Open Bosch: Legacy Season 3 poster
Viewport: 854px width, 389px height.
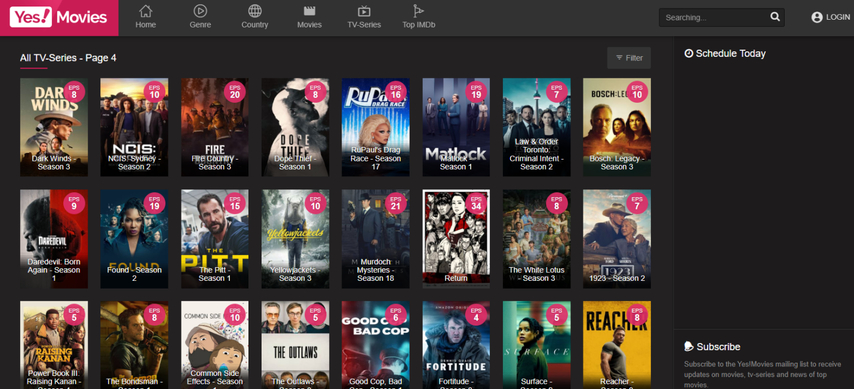coord(617,127)
